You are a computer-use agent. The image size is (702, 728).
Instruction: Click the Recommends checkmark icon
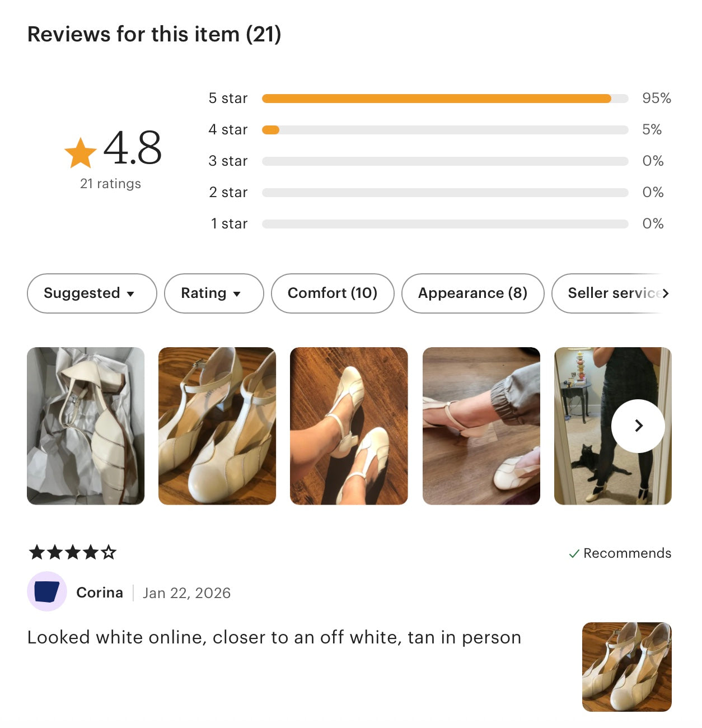point(574,554)
